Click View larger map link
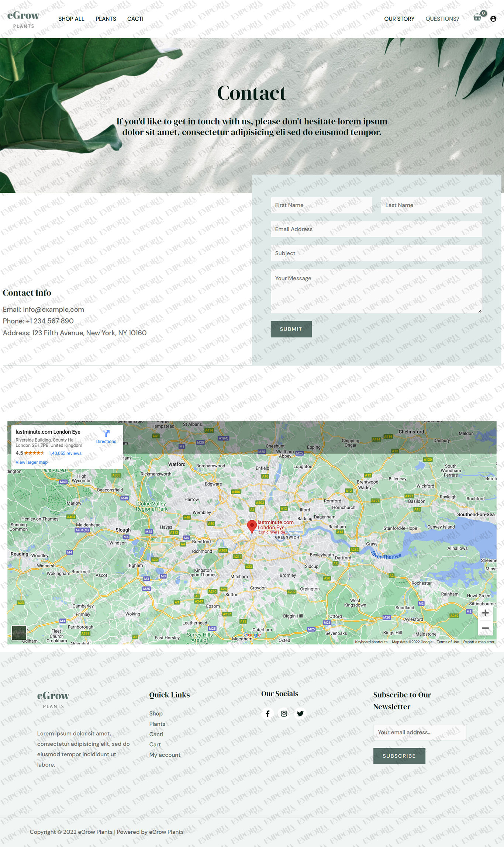This screenshot has height=847, width=504. pos(31,462)
